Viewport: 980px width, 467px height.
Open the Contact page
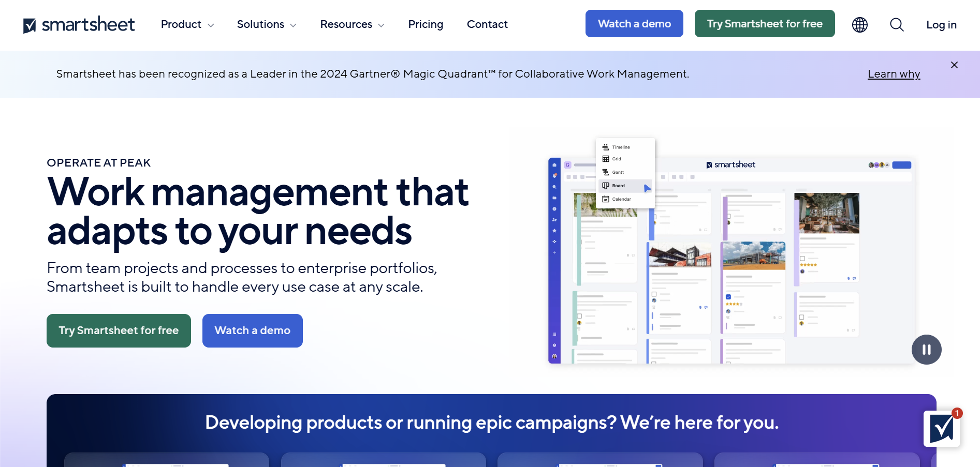coord(487,24)
